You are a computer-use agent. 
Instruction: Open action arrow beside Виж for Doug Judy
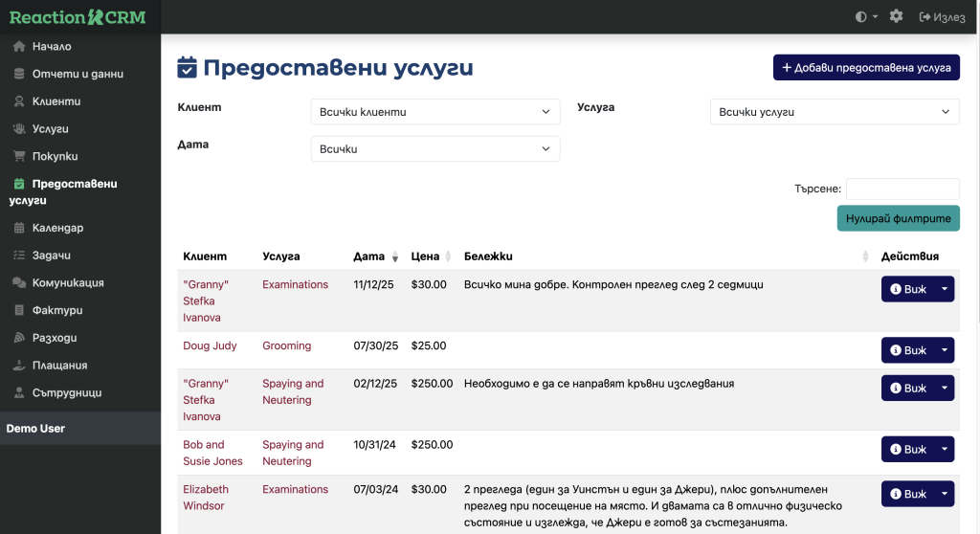(x=945, y=350)
